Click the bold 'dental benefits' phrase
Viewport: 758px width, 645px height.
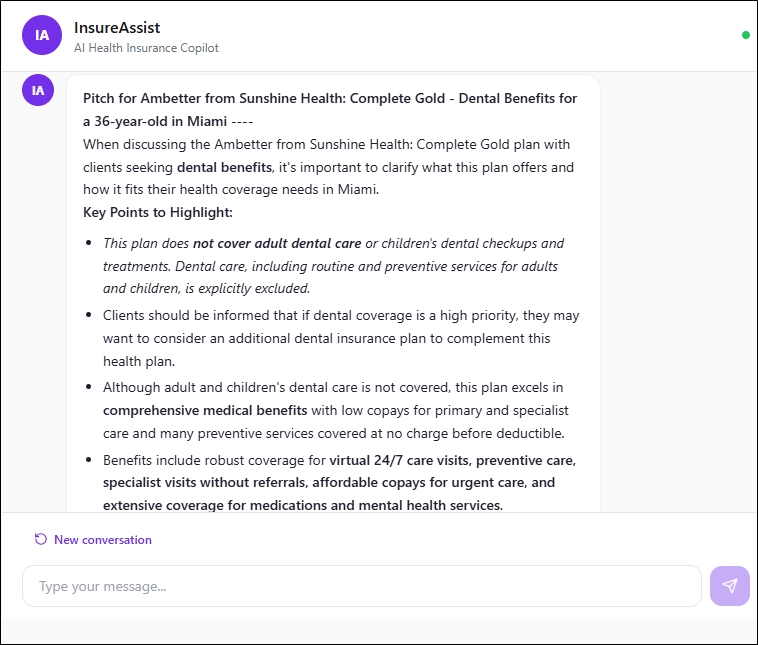click(224, 167)
